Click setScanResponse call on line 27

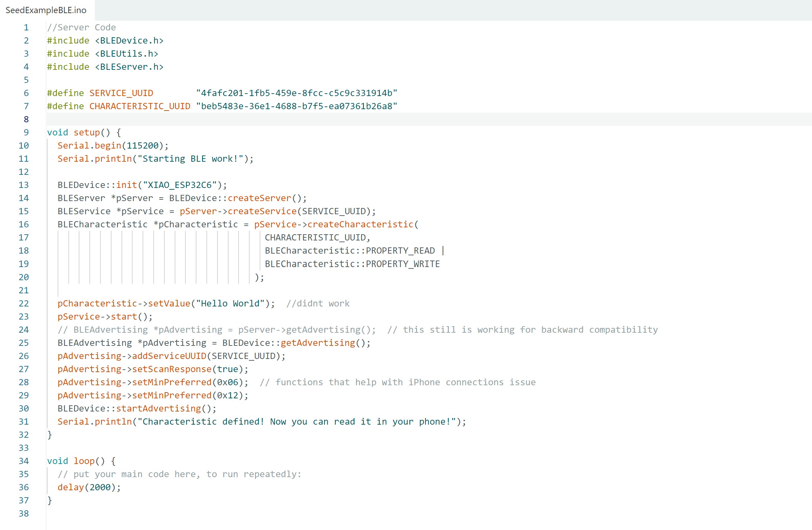pyautogui.click(x=172, y=369)
